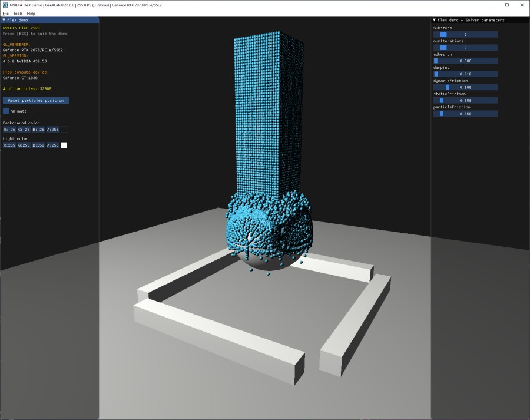Click background color R: 26 field
Image resolution: width=530 pixels, height=420 pixels.
(x=9, y=130)
